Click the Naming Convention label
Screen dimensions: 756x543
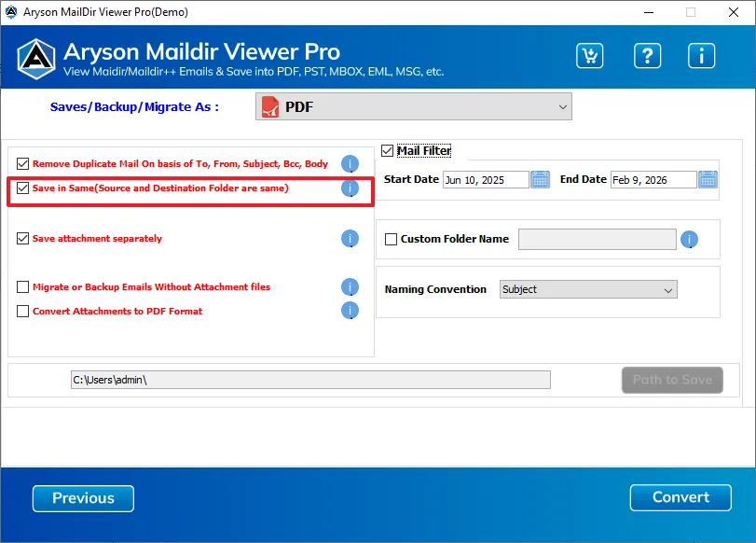(x=435, y=289)
